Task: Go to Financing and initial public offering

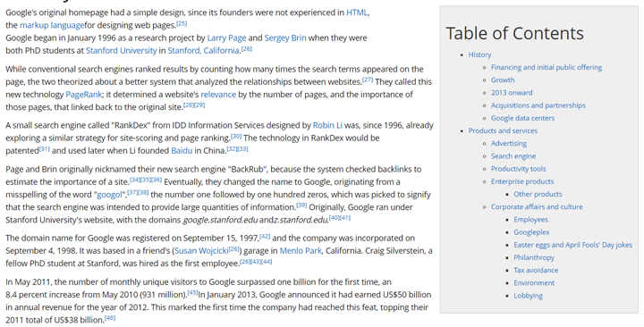Action: coord(547,68)
